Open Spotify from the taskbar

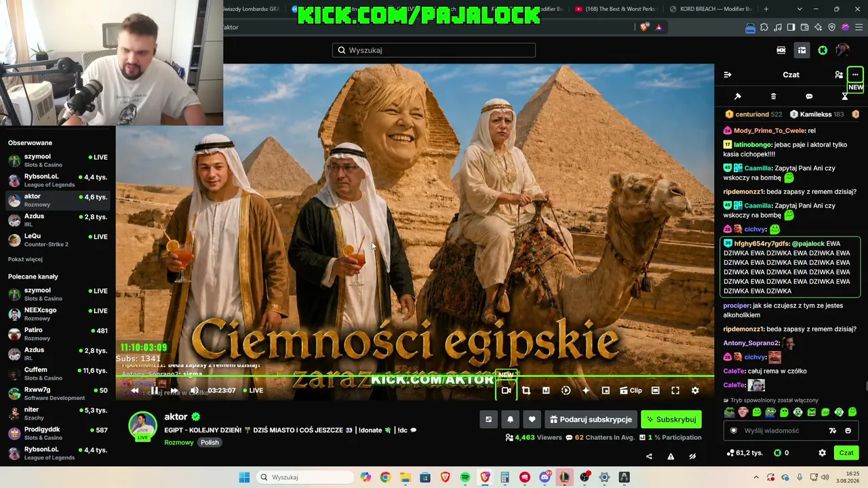465,477
